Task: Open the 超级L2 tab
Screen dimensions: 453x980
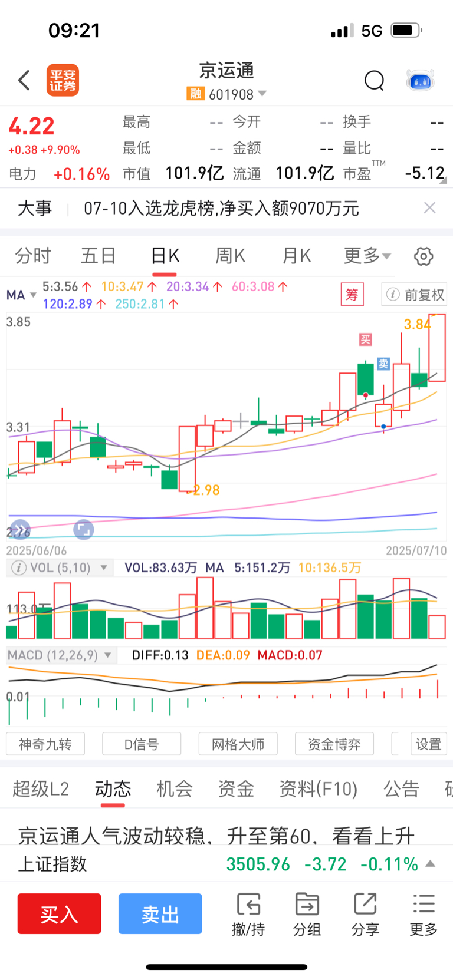Action: (41, 788)
